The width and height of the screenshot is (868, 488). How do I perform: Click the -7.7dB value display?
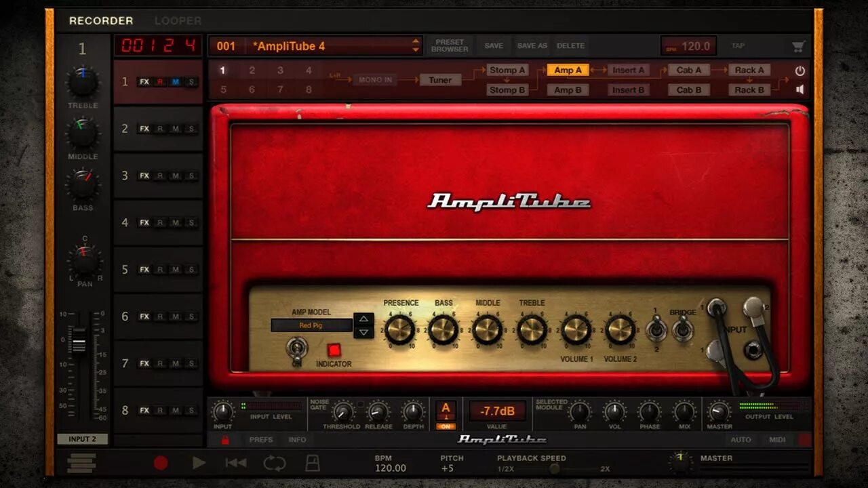click(x=497, y=411)
